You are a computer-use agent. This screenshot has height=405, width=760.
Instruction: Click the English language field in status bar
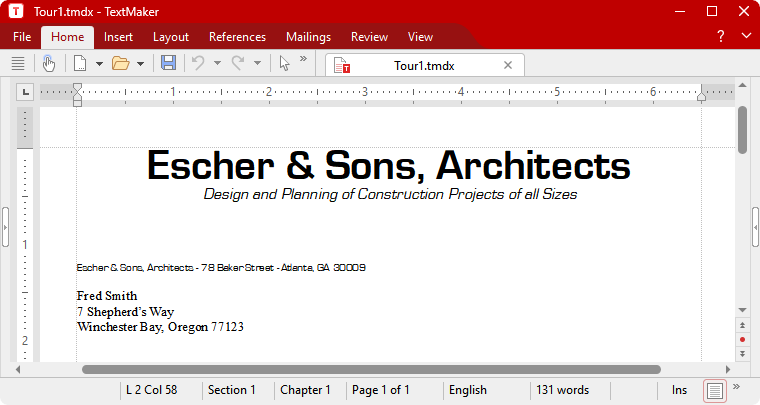pyautogui.click(x=468, y=390)
